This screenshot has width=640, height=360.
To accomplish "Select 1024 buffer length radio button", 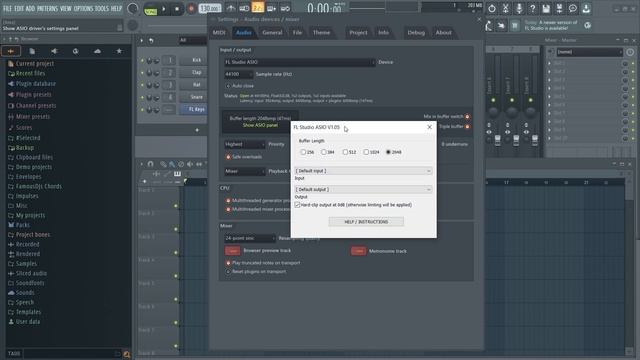I will tap(366, 152).
